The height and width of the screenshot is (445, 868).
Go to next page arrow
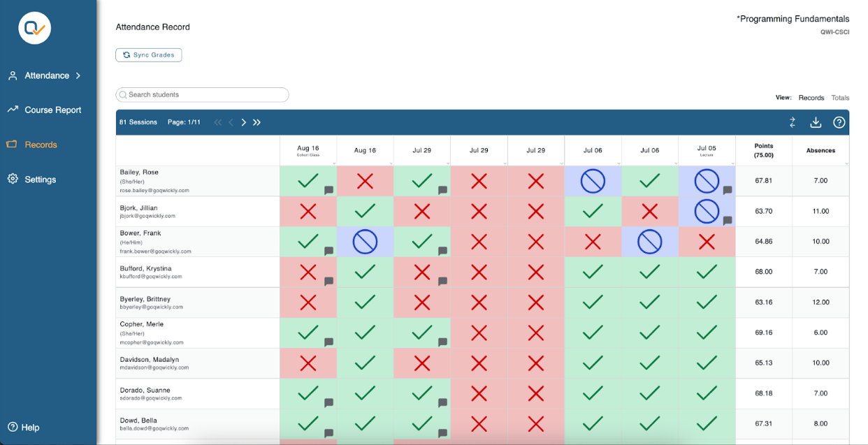[x=244, y=122]
